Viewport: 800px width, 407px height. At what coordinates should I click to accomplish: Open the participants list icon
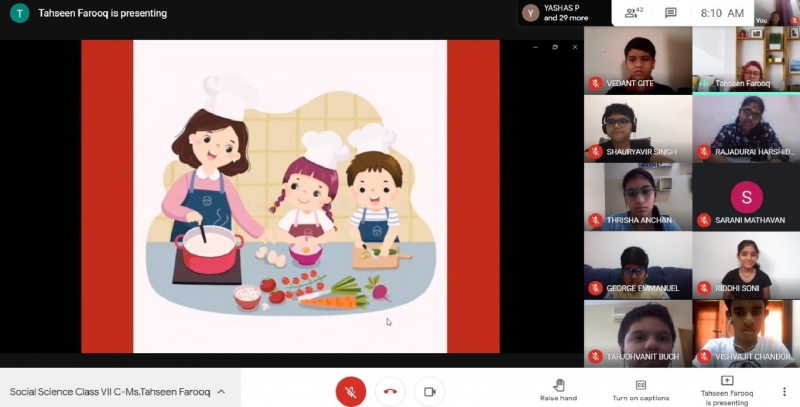tap(631, 13)
